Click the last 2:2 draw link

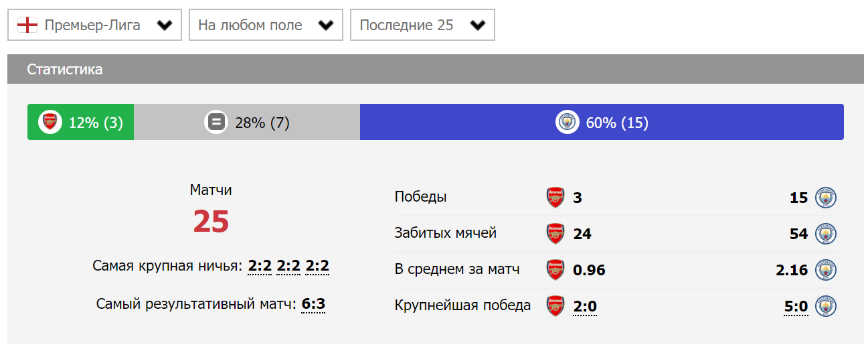(x=317, y=266)
